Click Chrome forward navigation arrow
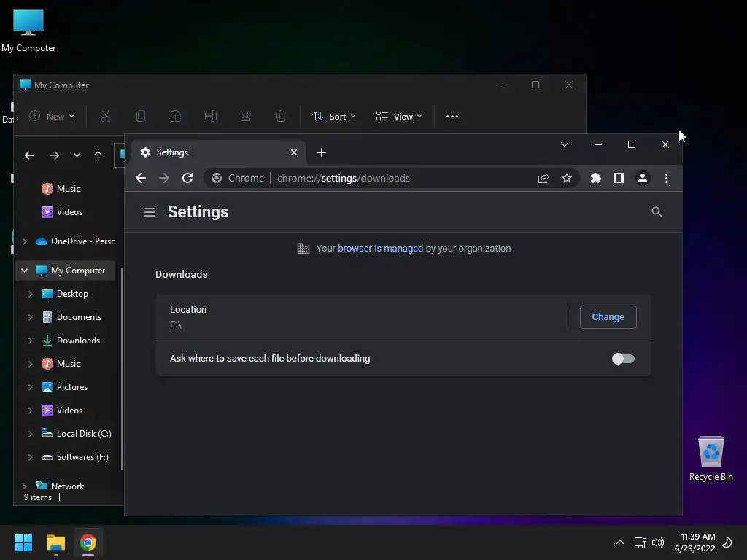Viewport: 747px width, 560px height. [164, 178]
